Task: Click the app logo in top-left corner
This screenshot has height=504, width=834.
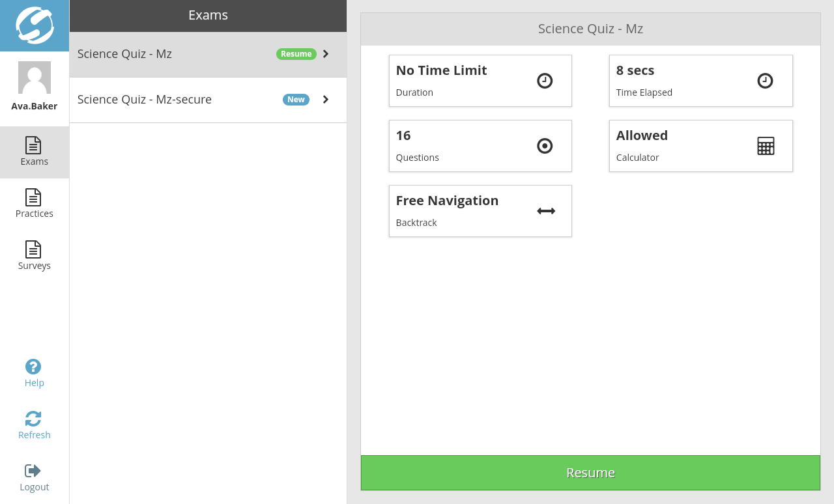Action: [35, 25]
